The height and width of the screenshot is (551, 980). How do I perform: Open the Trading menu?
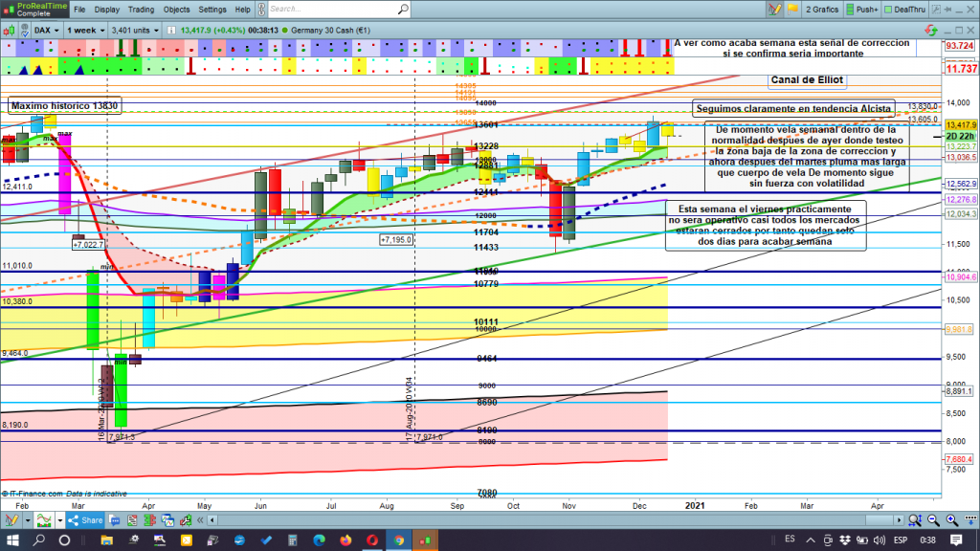tap(141, 9)
